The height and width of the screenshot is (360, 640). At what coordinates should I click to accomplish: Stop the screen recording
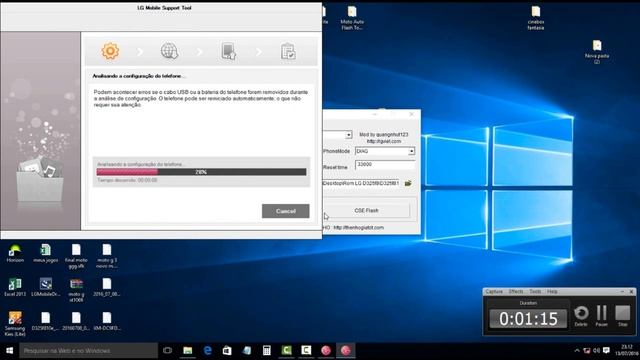tap(622, 316)
